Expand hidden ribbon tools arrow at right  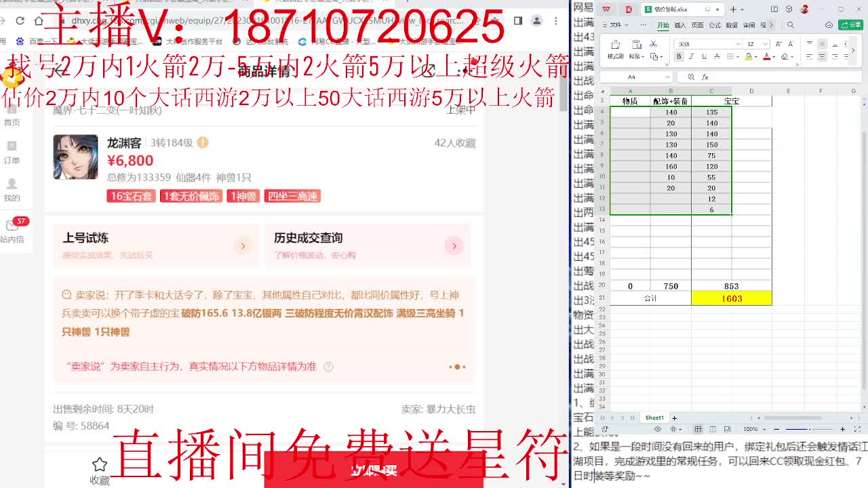(853, 51)
